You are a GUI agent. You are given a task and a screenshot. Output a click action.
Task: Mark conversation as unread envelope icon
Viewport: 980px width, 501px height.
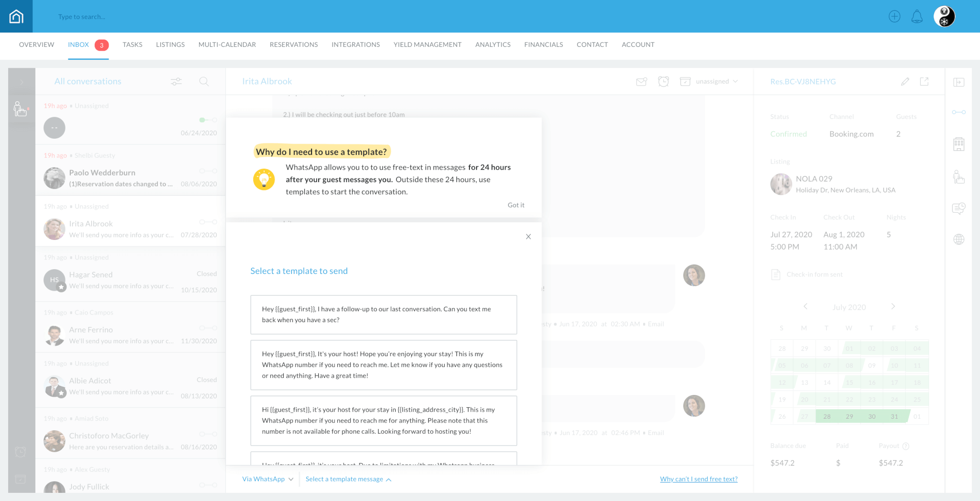point(641,82)
